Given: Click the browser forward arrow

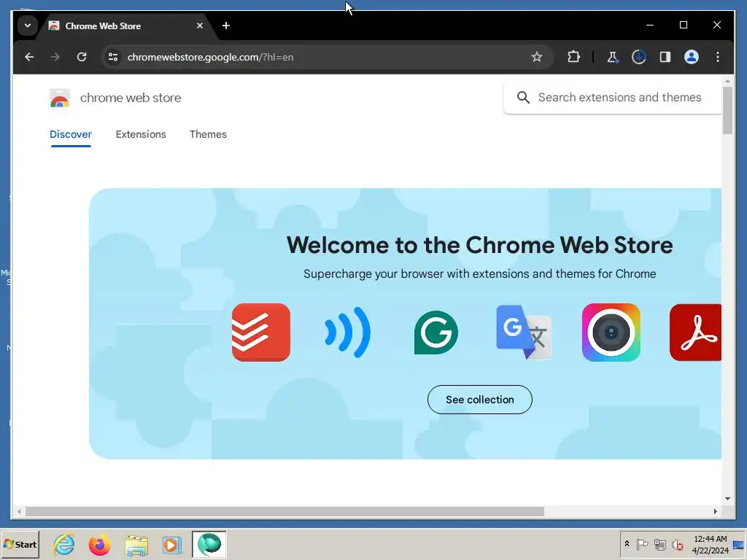Looking at the screenshot, I should pos(55,57).
